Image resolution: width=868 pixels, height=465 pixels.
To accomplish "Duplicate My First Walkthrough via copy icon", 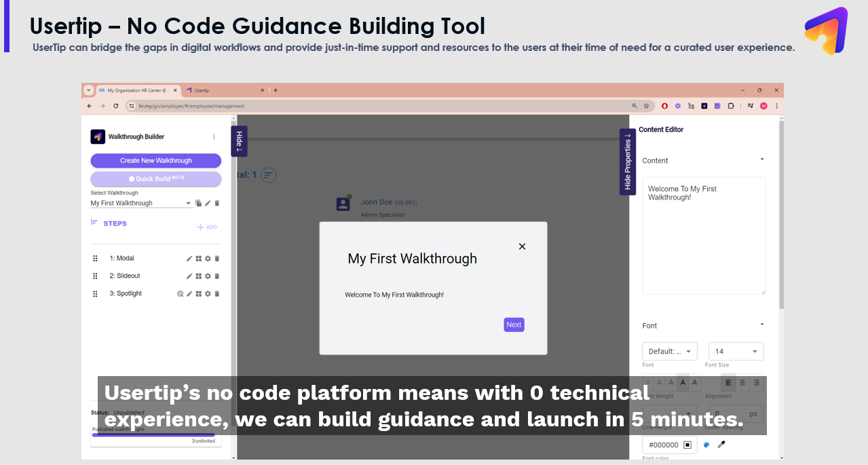I will (199, 203).
